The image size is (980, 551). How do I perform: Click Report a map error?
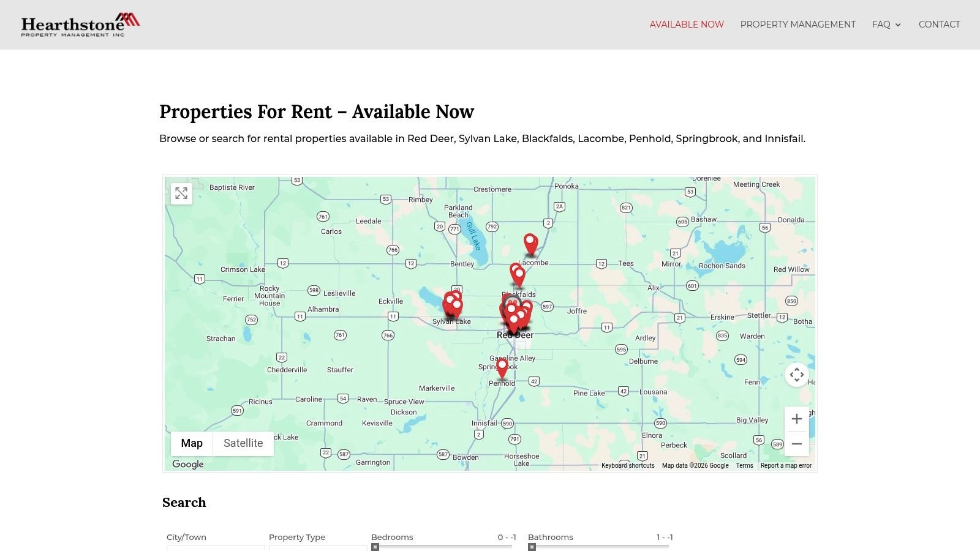(786, 465)
